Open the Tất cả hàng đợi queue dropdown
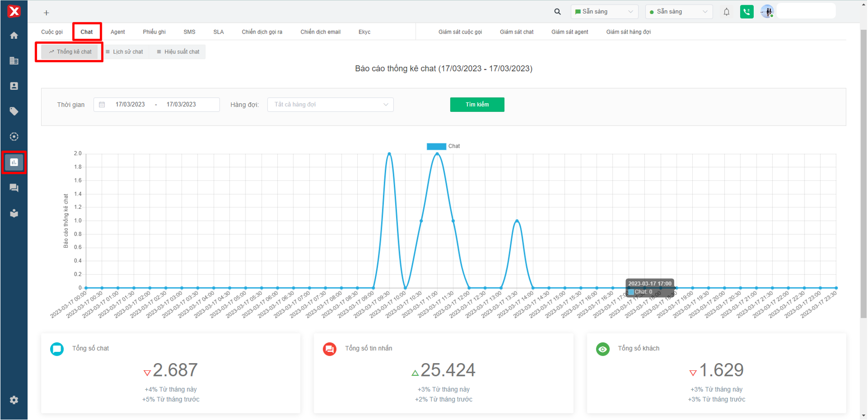 [330, 105]
